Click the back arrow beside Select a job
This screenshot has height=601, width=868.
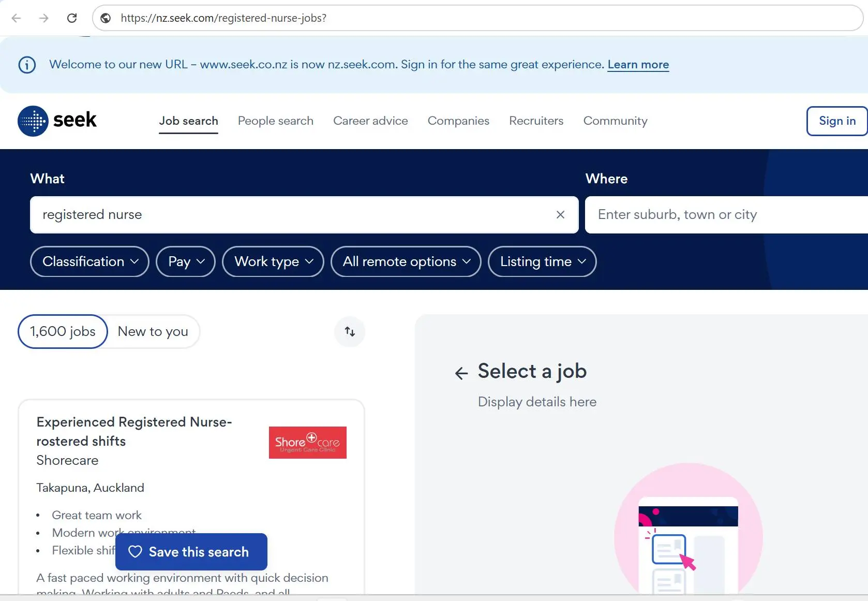point(461,373)
